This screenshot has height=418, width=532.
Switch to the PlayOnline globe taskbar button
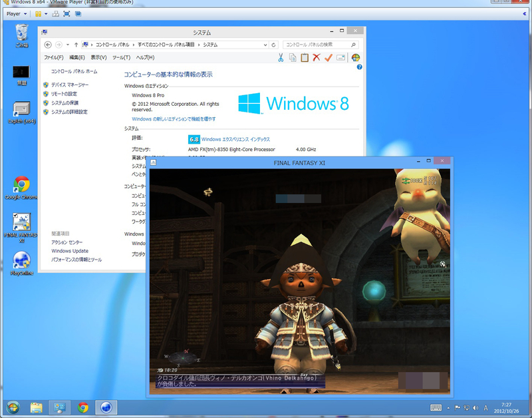106,407
